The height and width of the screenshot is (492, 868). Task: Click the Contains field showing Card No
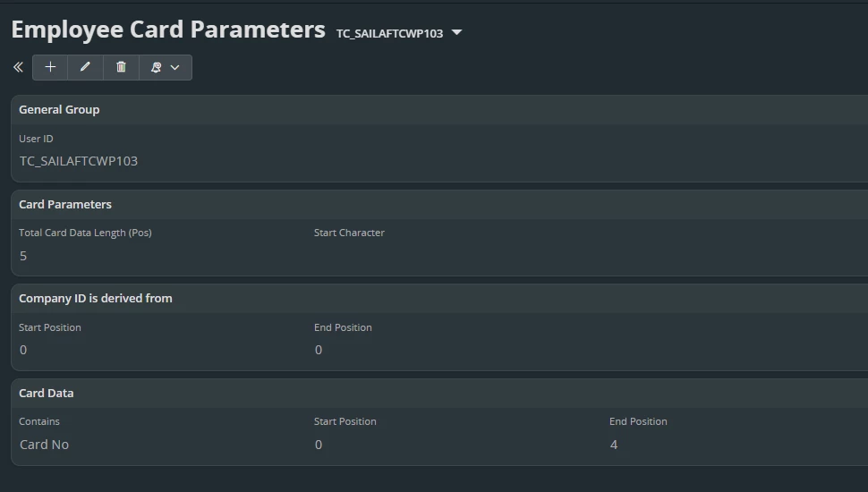[45, 445]
